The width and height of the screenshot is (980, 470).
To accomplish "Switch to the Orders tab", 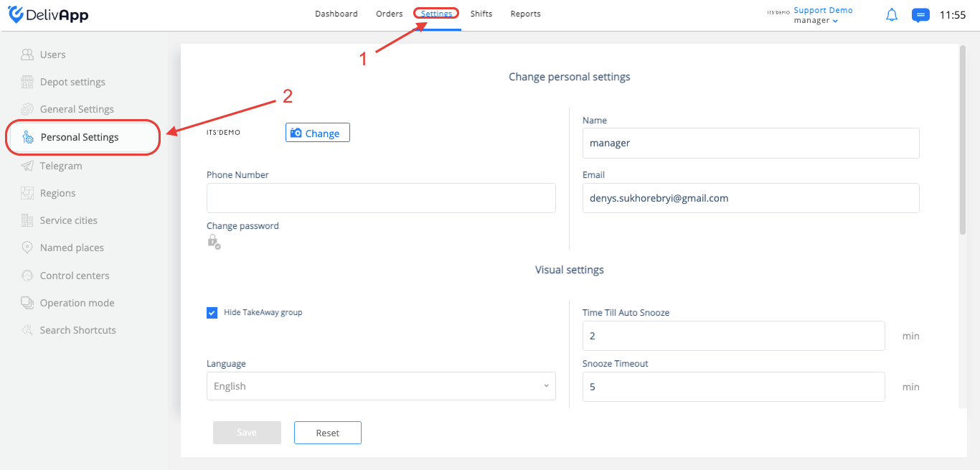I will coord(390,14).
